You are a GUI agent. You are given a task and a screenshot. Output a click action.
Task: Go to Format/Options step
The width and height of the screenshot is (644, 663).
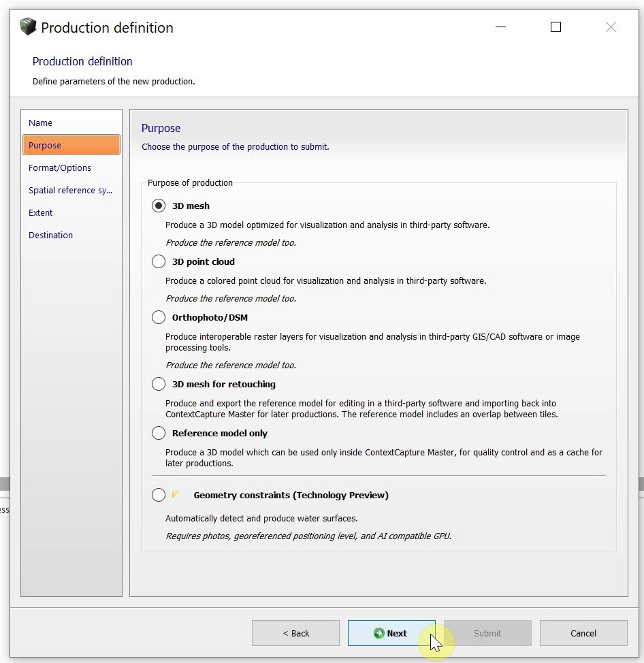[x=60, y=168]
